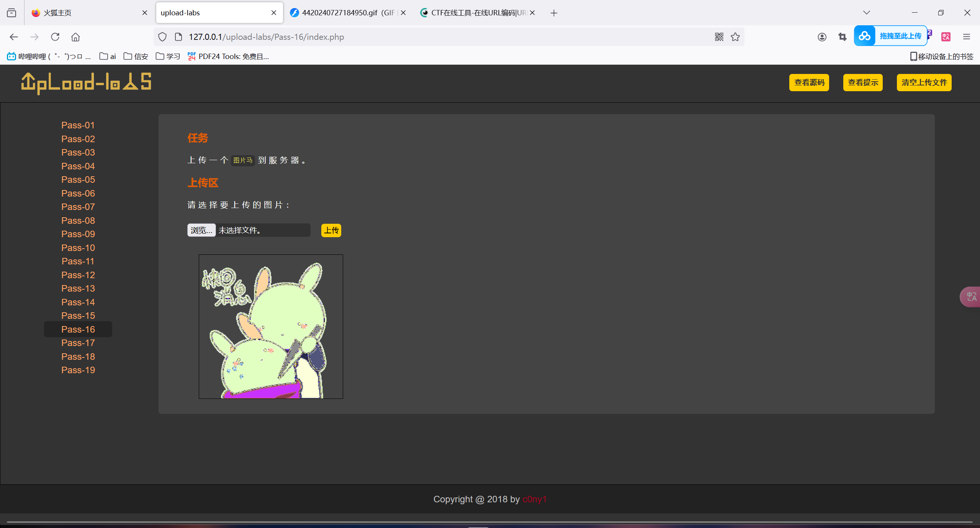
Task: Click the back navigation arrow
Action: pyautogui.click(x=14, y=37)
